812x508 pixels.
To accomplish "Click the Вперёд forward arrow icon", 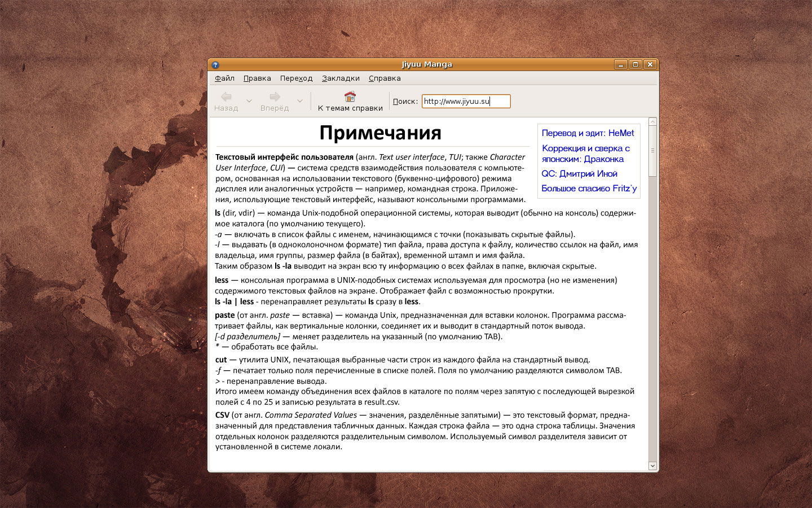I will (275, 97).
